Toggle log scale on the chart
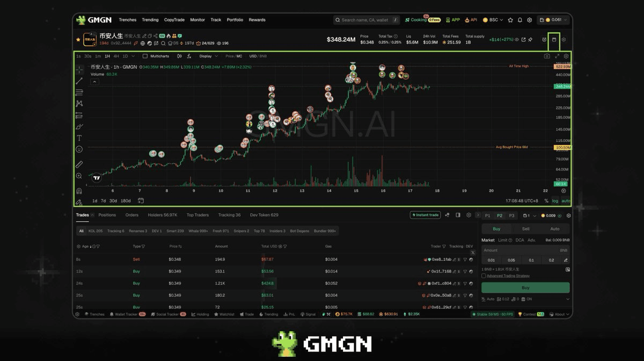644x361 pixels. click(x=555, y=200)
